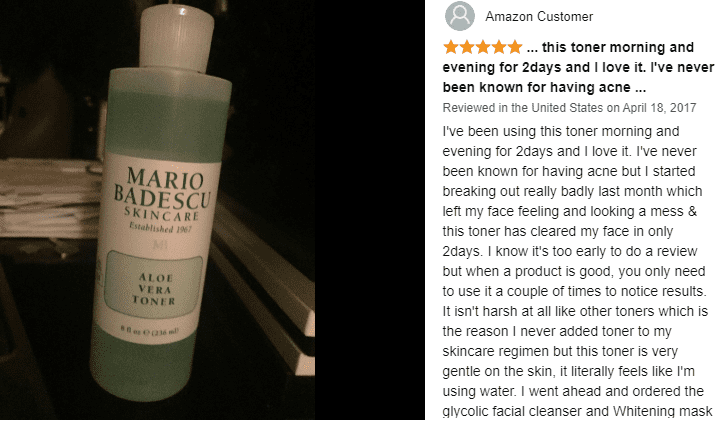The height and width of the screenshot is (421, 718).
Task: Click the fifth orange rating star
Action: (x=515, y=47)
